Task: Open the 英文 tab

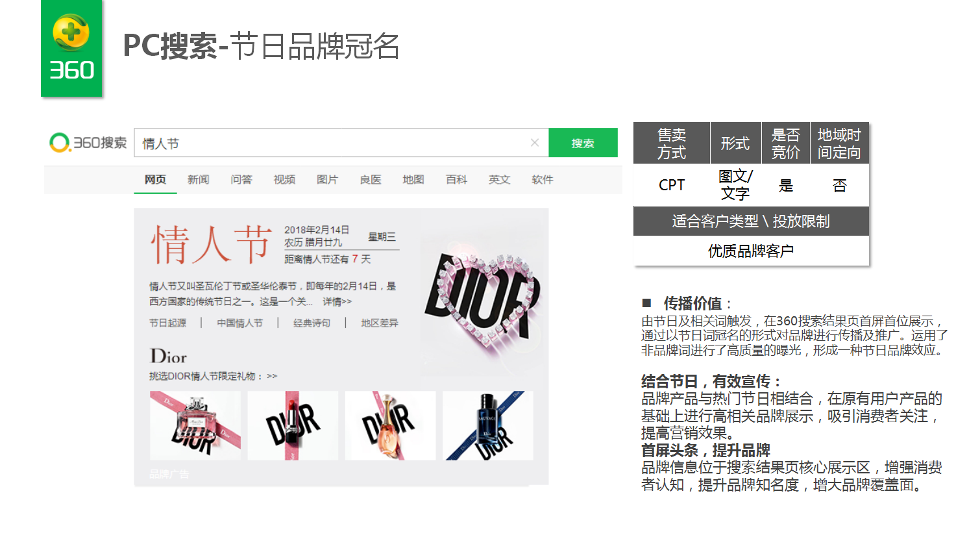Action: [499, 180]
